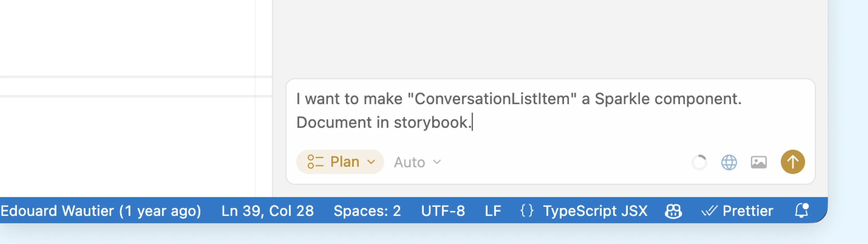Change indentation via "Spaces: 2"
This screenshot has height=244, width=868.
pyautogui.click(x=366, y=211)
